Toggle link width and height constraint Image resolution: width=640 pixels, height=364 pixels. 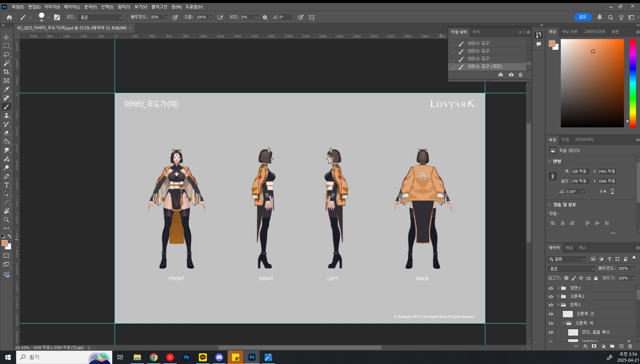pyautogui.click(x=553, y=176)
